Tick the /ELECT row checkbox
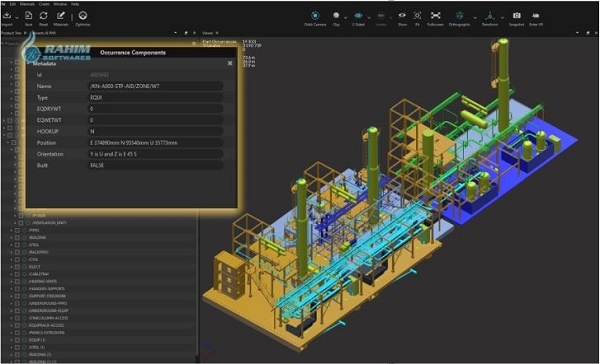 click(17, 267)
